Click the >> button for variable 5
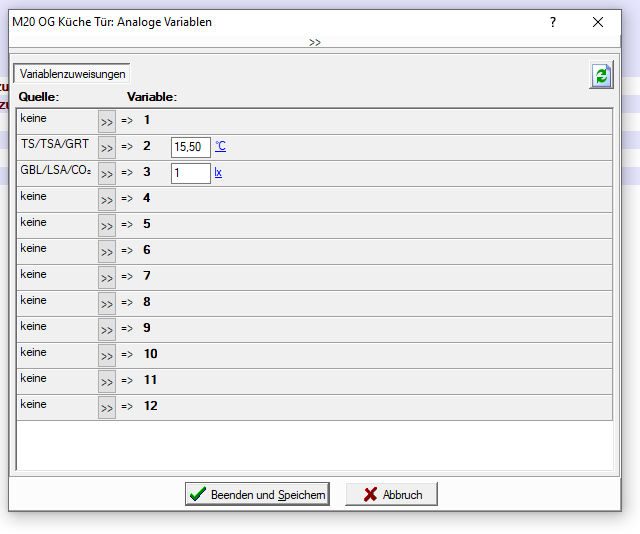 pos(107,225)
